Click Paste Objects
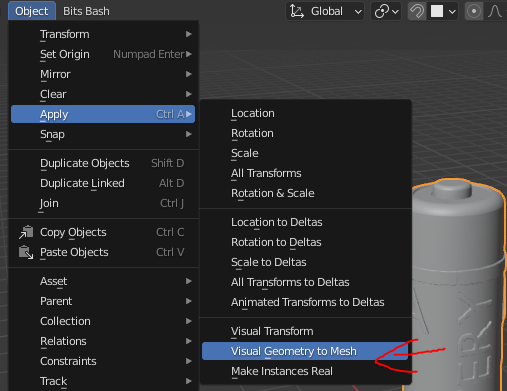 point(103,252)
